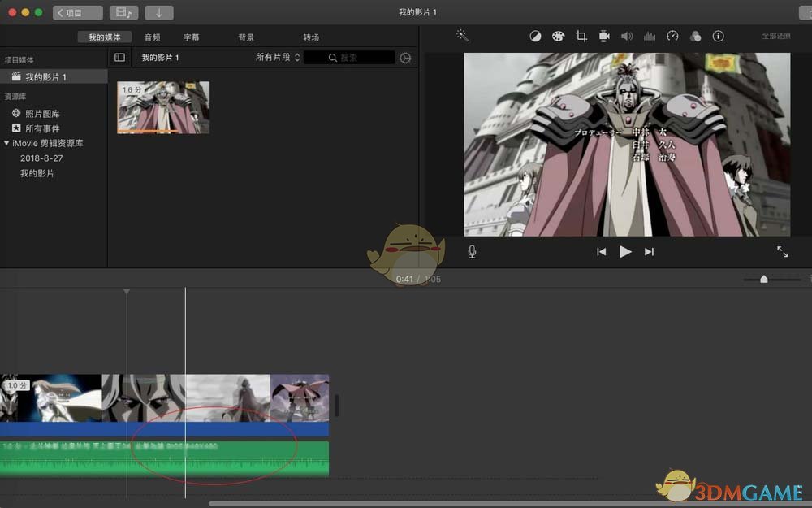
Task: Click the voiceover microphone icon
Action: coord(472,252)
